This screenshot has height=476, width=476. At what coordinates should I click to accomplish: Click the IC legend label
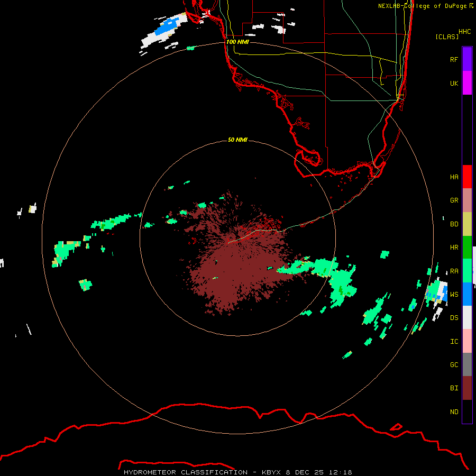pos(454,342)
